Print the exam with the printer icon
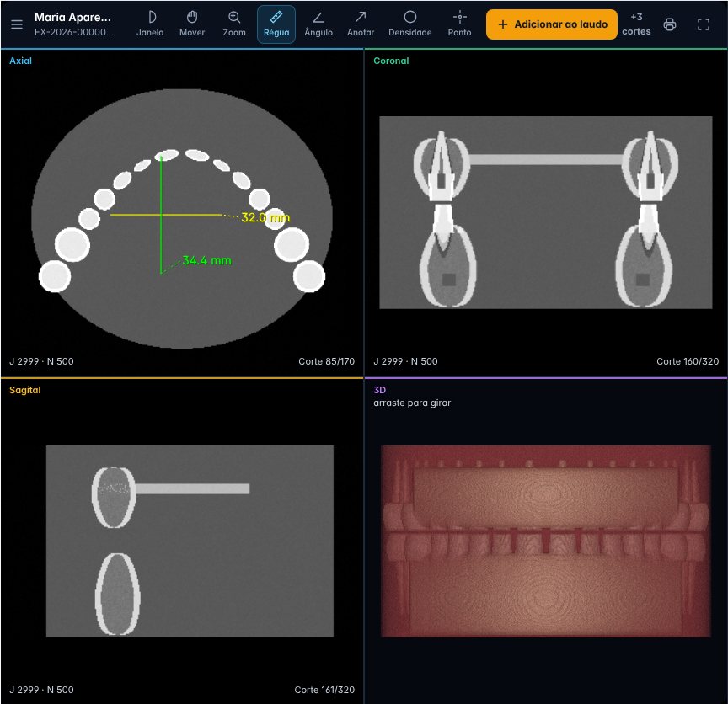Screen dimensions: 728x704 coord(670,24)
